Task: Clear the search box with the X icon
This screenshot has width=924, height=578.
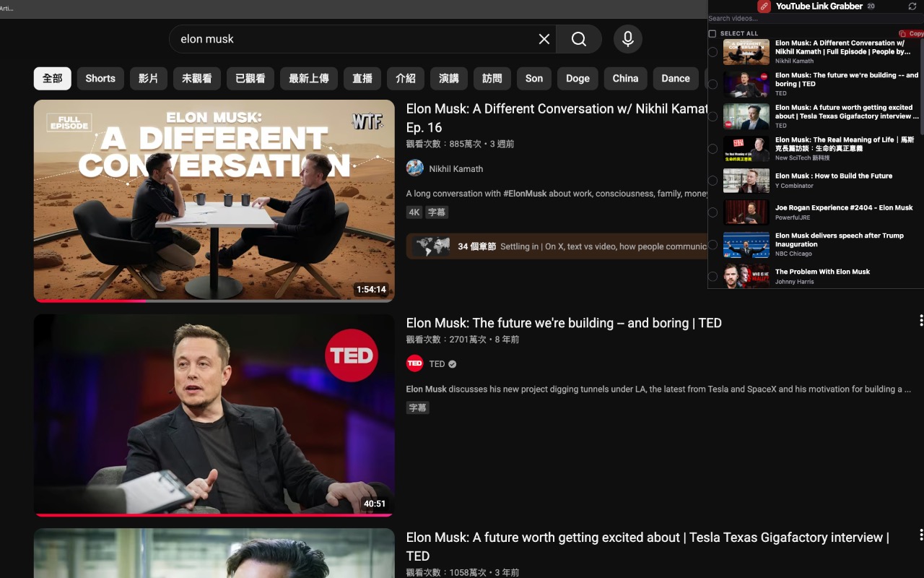Action: point(544,39)
